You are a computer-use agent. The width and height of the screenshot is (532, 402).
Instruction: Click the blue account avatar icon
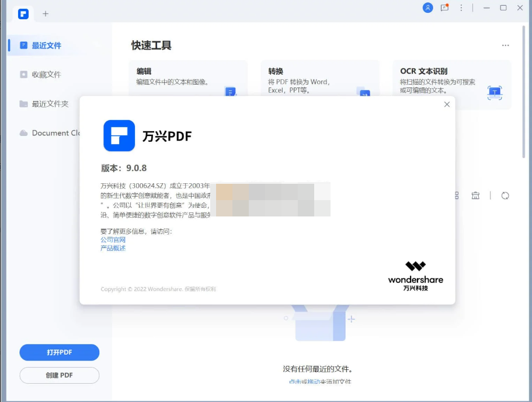click(x=428, y=8)
